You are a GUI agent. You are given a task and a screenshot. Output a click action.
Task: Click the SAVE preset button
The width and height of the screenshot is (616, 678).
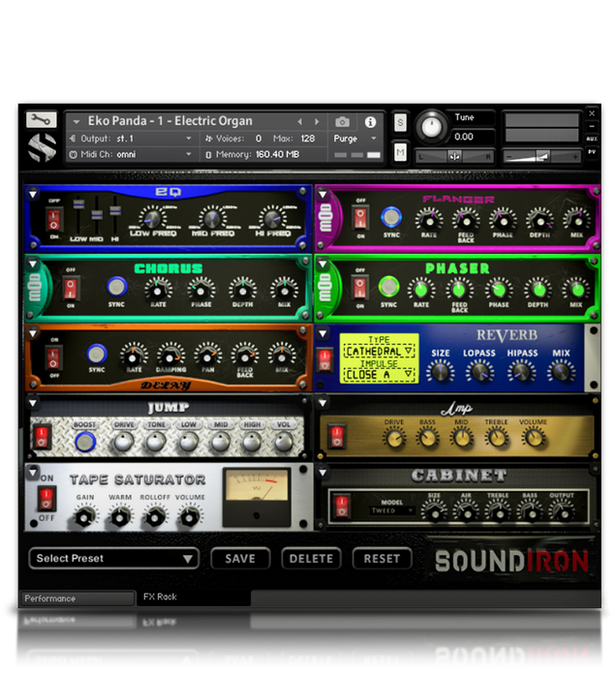pyautogui.click(x=240, y=559)
